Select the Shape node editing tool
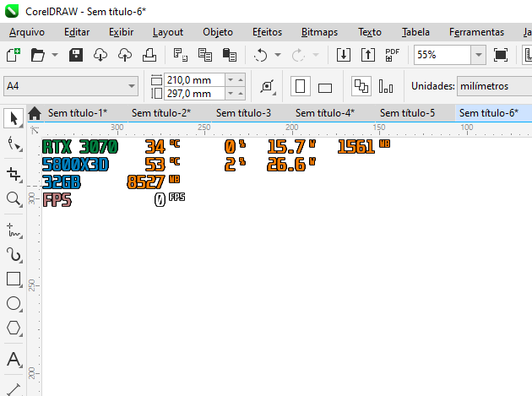The image size is (532, 396). [x=14, y=144]
